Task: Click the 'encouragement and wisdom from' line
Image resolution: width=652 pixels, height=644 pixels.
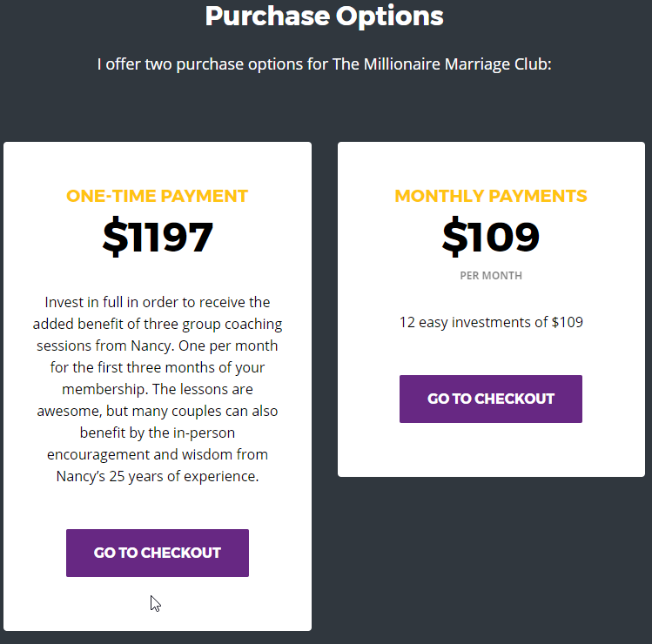Action: [158, 454]
